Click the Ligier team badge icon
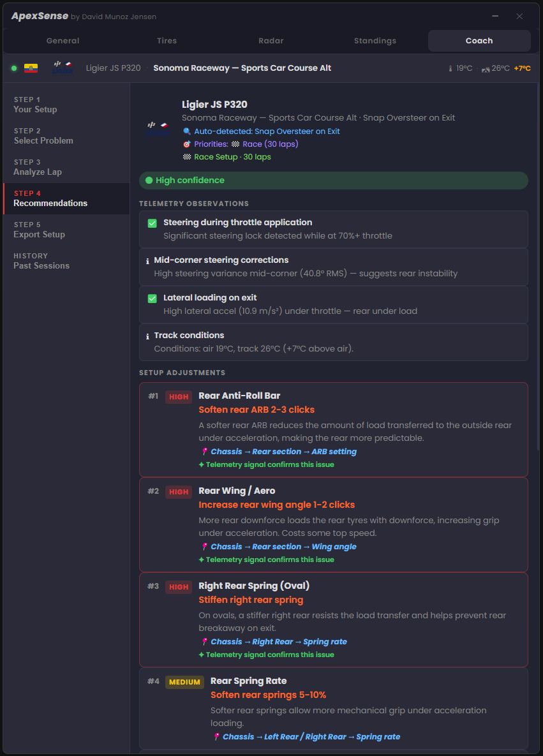Image resolution: width=543 pixels, height=756 pixels. tap(63, 68)
